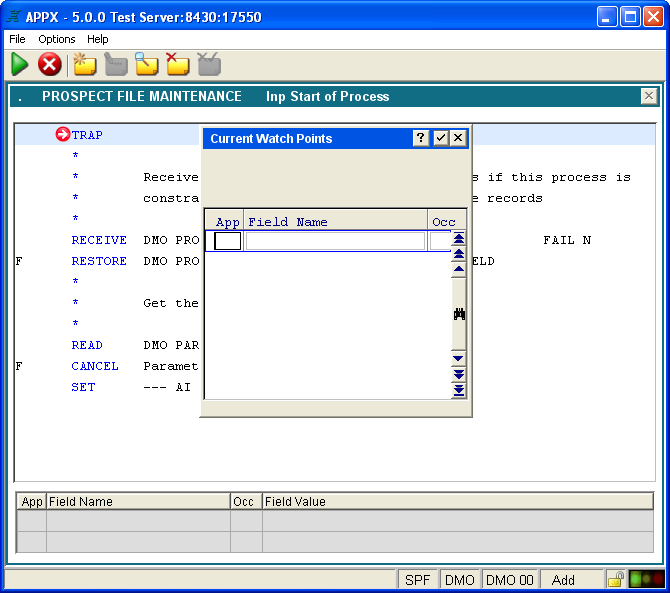Close the Prospect File Maintenance panel
Screen dimensions: 670x593
[649, 96]
